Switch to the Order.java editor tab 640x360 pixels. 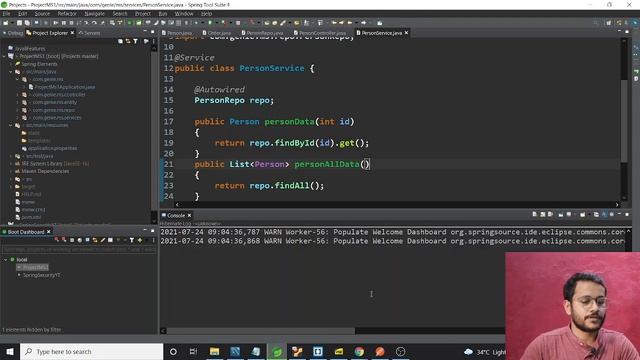217,33
